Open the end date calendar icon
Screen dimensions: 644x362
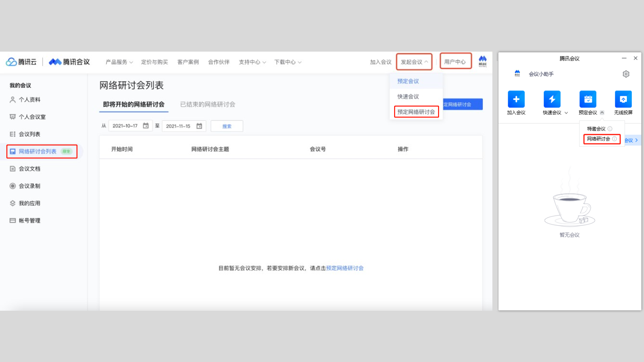199,126
